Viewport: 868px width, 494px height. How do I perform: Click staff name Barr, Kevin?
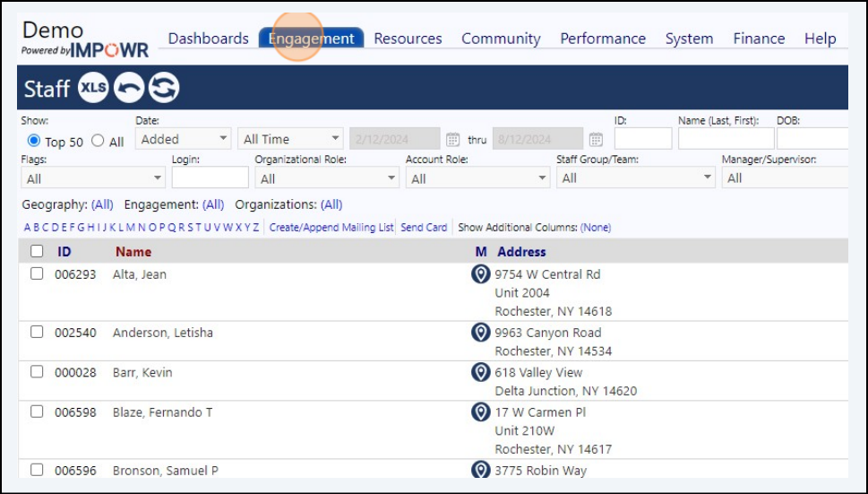(142, 372)
